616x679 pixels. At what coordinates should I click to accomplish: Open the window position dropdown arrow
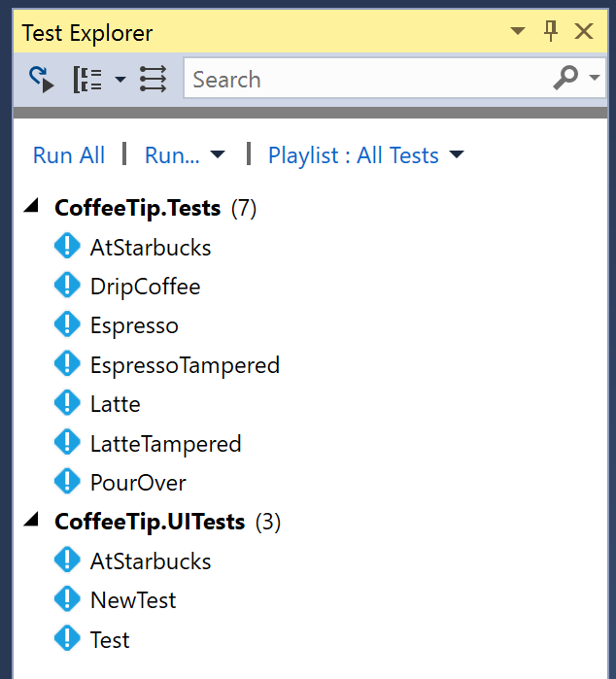518,31
